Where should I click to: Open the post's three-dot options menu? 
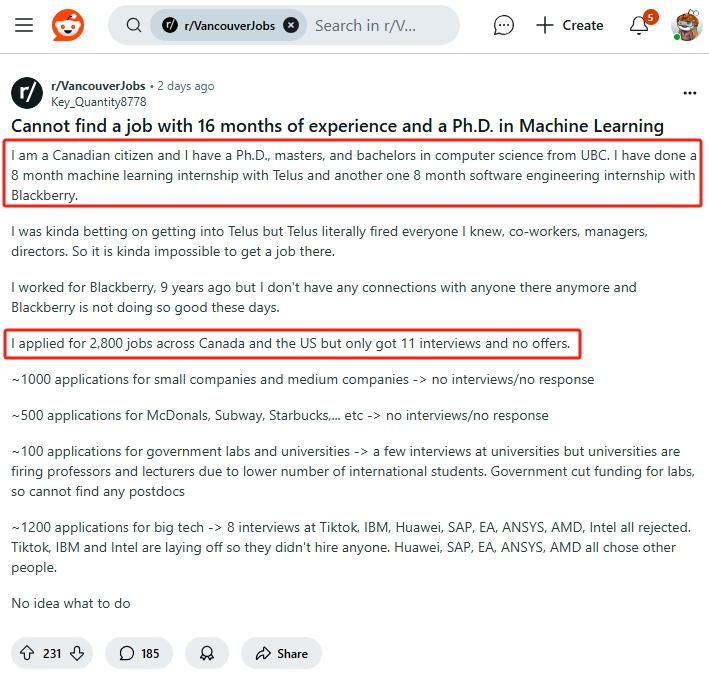click(690, 93)
